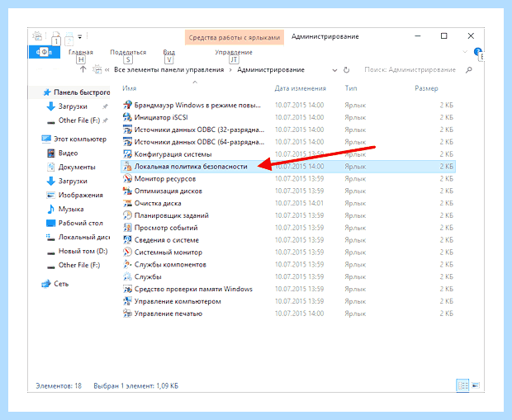Select ODBC 64-разрядная data sources icon
Viewport: 512px width, 420px height.
pyautogui.click(x=127, y=142)
